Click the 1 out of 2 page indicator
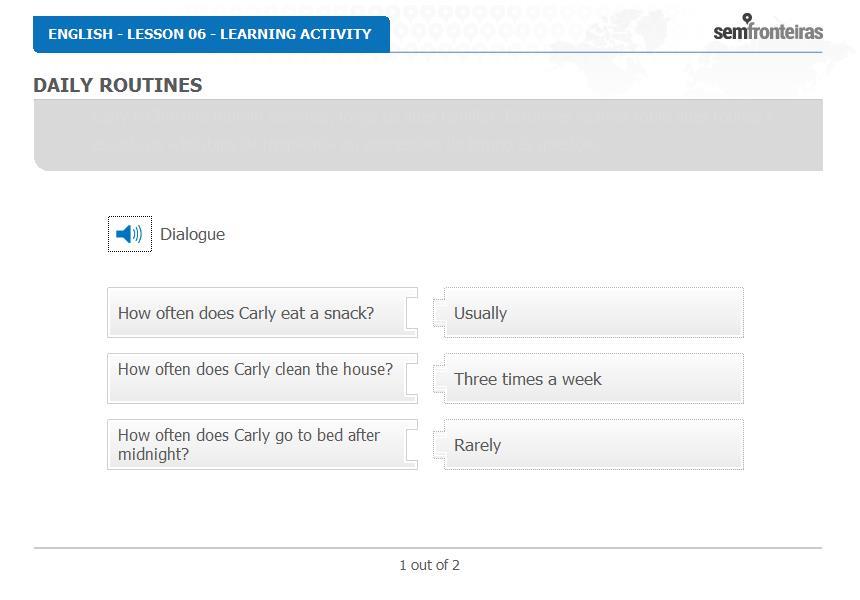860x600 pixels. click(429, 565)
